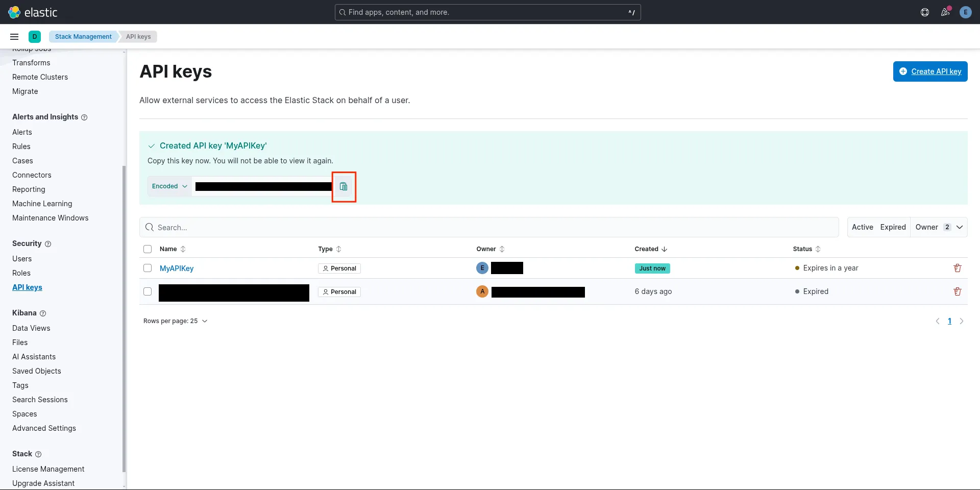Open the newsfeed notifications icon
980x490 pixels.
(x=945, y=12)
